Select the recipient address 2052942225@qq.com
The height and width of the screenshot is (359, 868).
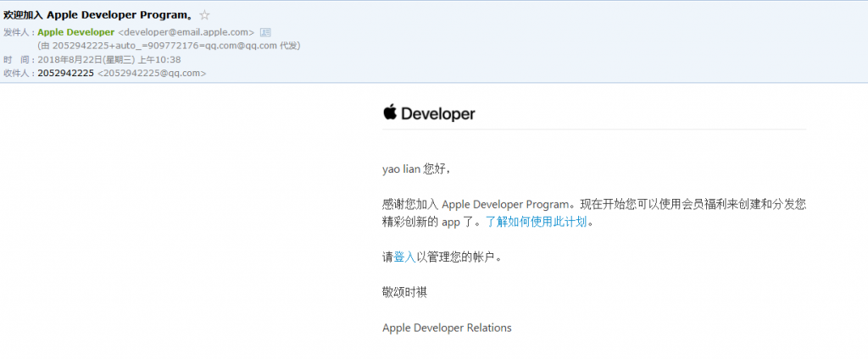[152, 73]
